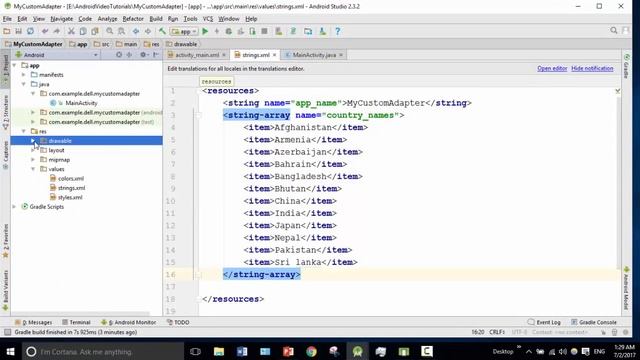
Task: Run the app with green play icon
Action: (205, 31)
